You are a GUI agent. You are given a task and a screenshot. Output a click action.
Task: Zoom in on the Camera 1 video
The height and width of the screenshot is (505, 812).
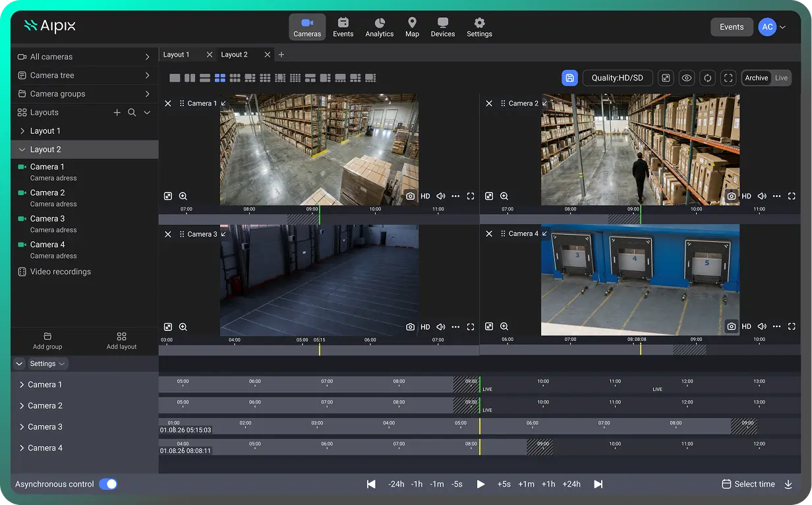point(183,196)
